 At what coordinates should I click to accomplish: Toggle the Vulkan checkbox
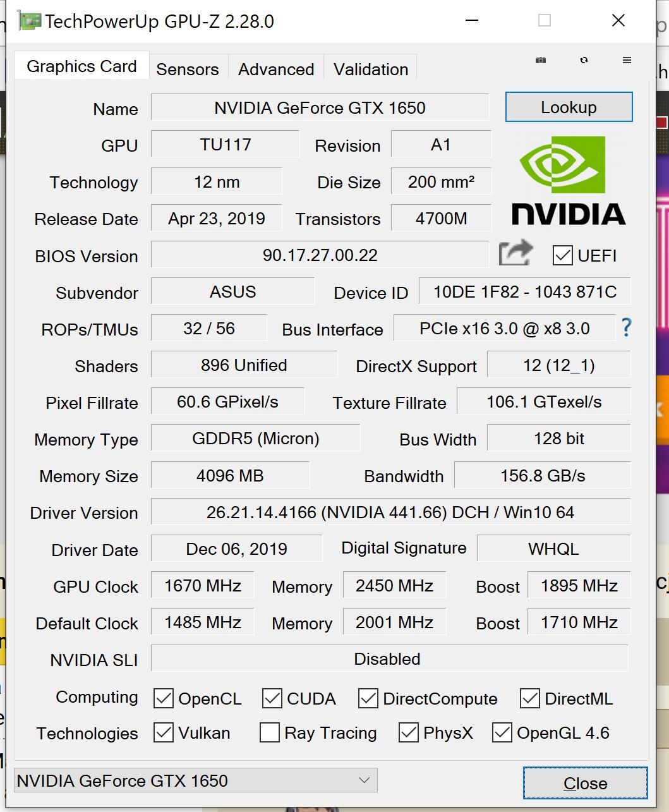pos(164,732)
